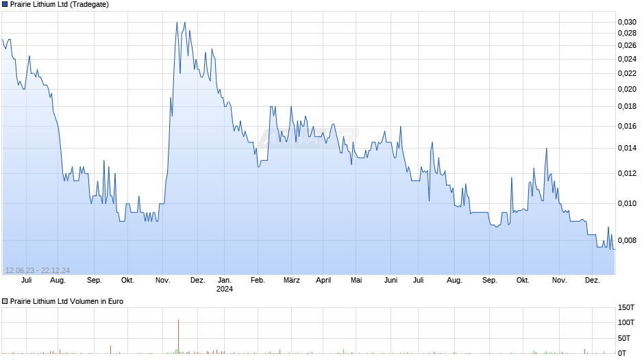Click the 0,014 price axis label

point(627,148)
